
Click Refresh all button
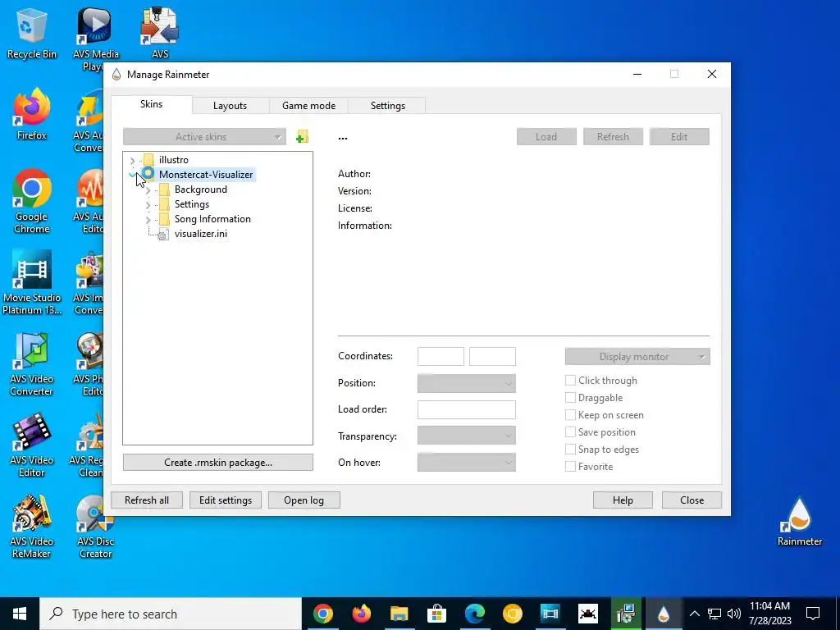click(x=147, y=500)
